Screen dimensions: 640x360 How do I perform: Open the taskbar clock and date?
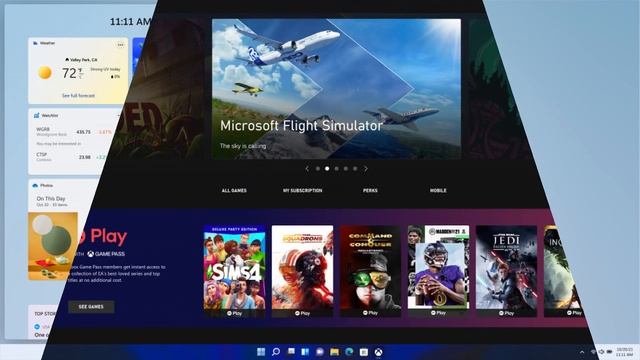point(624,352)
